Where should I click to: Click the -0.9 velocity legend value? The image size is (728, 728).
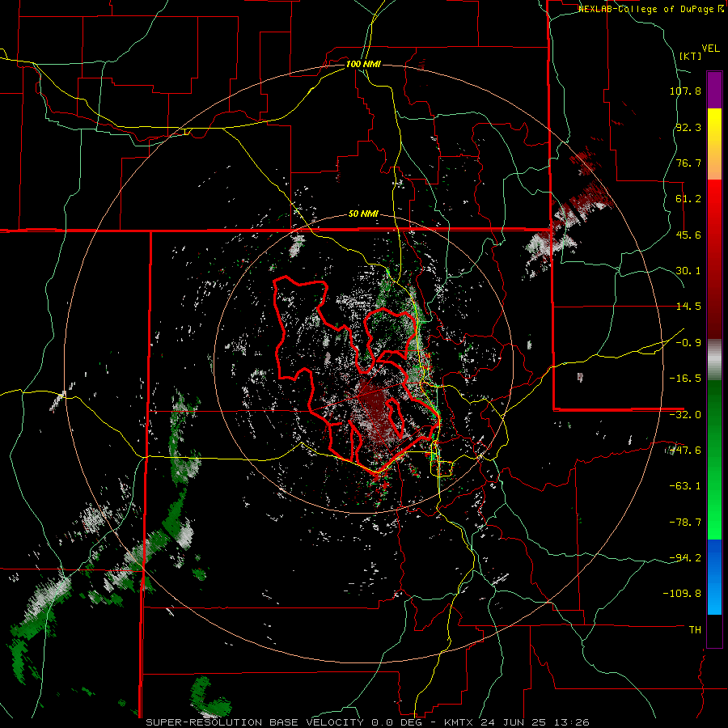(x=688, y=343)
